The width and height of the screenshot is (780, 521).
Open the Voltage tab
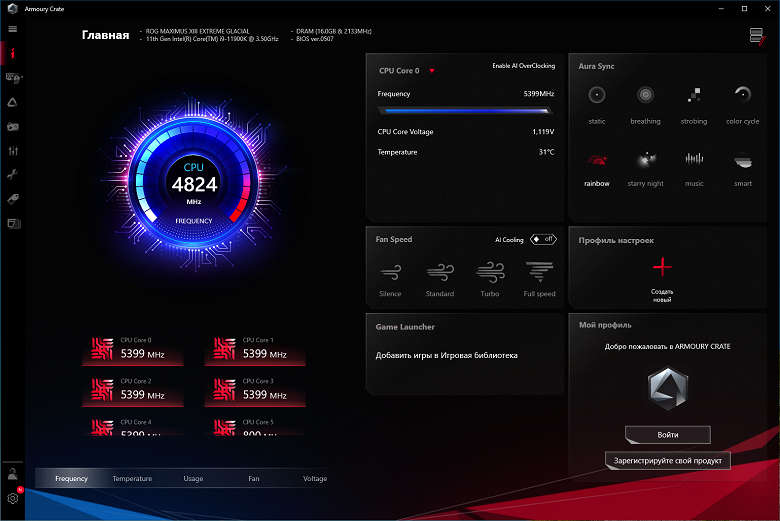[315, 479]
